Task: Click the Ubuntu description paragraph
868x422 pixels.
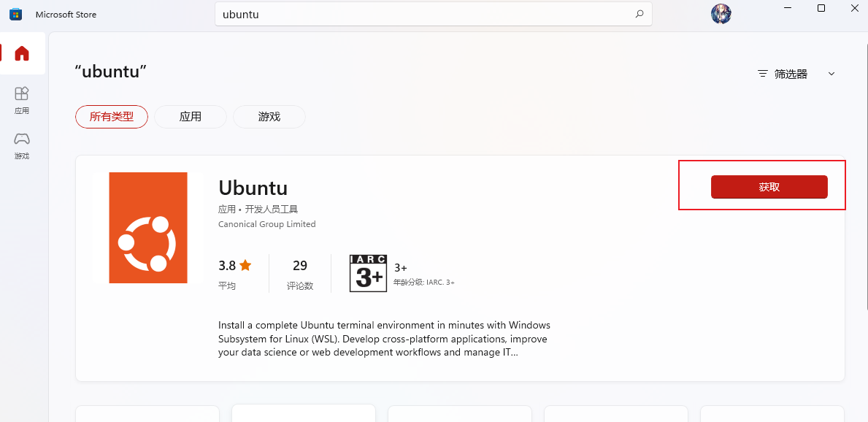Action: click(384, 338)
